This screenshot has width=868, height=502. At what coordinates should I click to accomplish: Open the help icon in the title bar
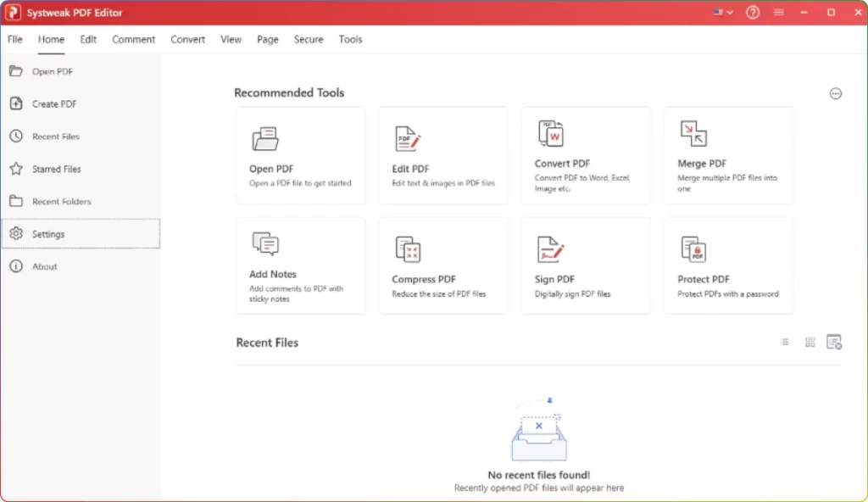(x=752, y=13)
